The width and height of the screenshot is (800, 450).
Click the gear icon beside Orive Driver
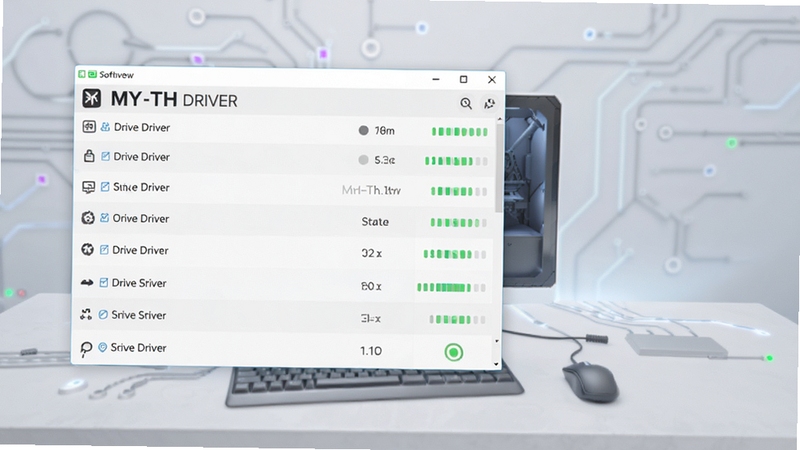[88, 218]
